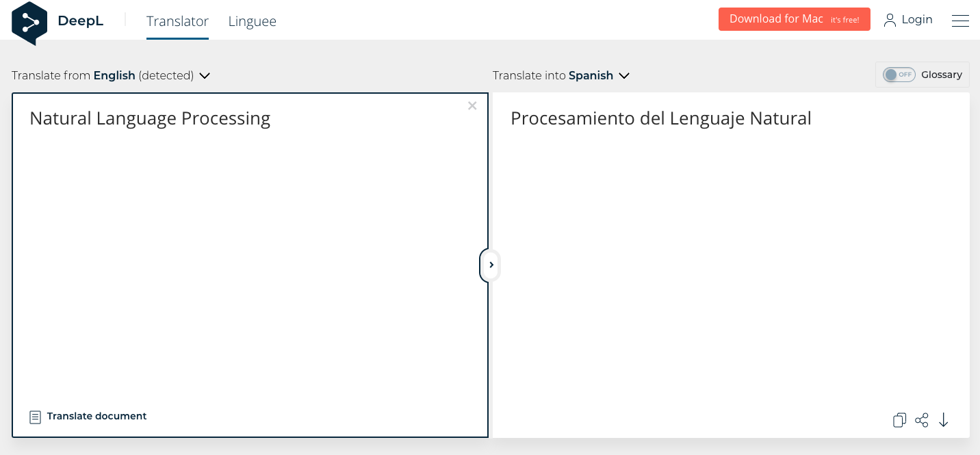Open the hamburger menu icon
This screenshot has height=455, width=980.
pos(960,21)
